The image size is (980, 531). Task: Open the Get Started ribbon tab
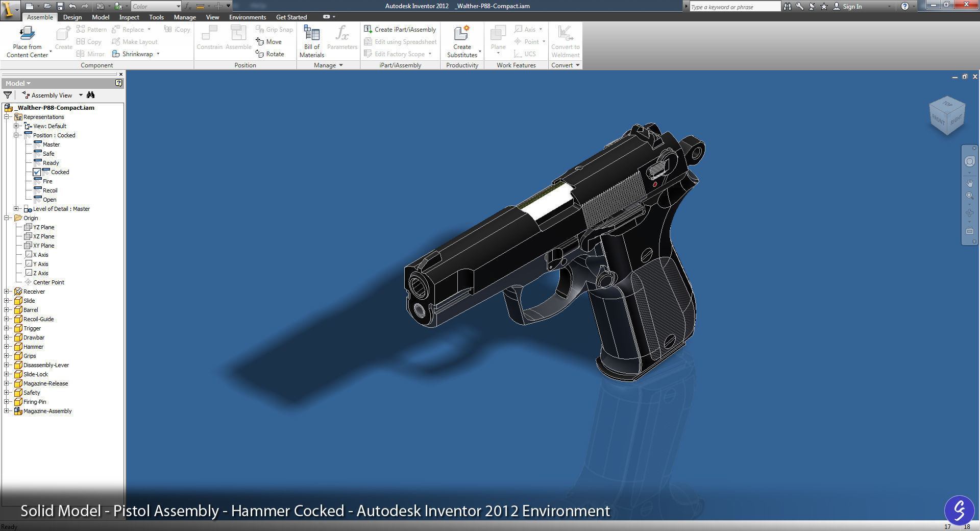point(291,17)
